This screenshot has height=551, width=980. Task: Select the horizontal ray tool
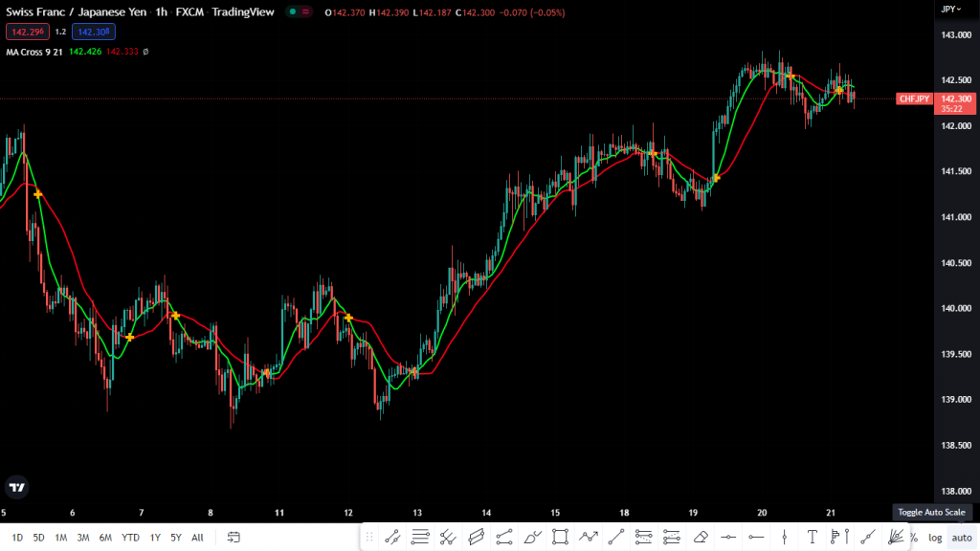tap(756, 537)
